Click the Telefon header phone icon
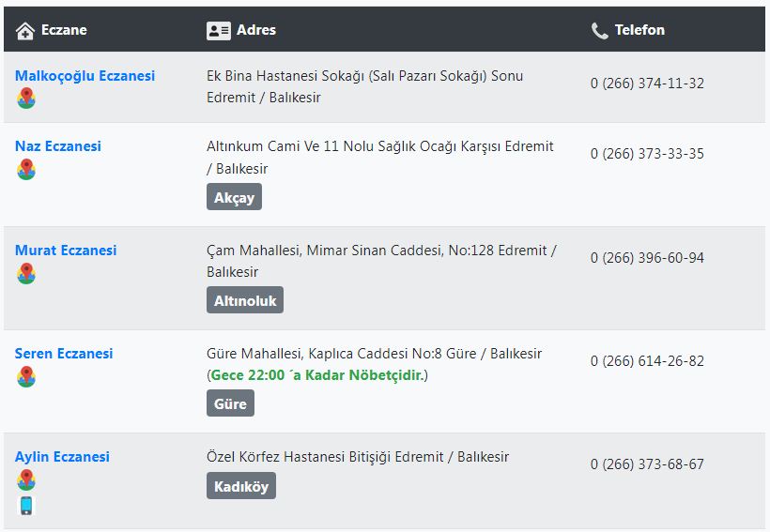Screen dimensions: 770x532 coord(600,31)
